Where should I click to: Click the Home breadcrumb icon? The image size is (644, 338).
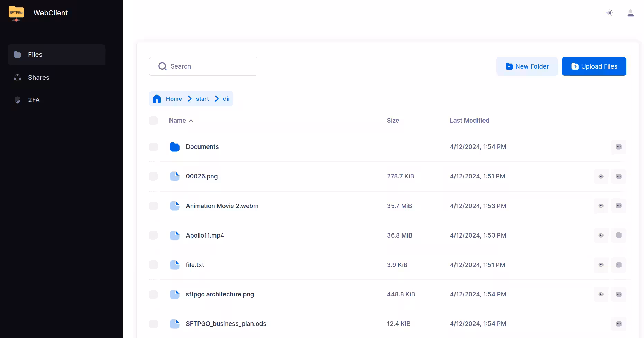[157, 99]
